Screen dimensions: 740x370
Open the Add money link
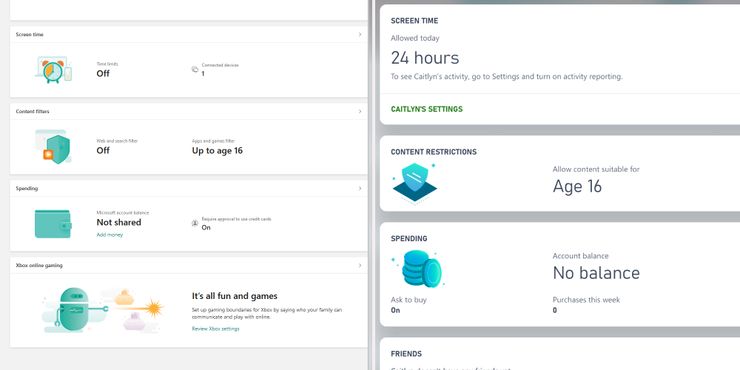pyautogui.click(x=109, y=235)
